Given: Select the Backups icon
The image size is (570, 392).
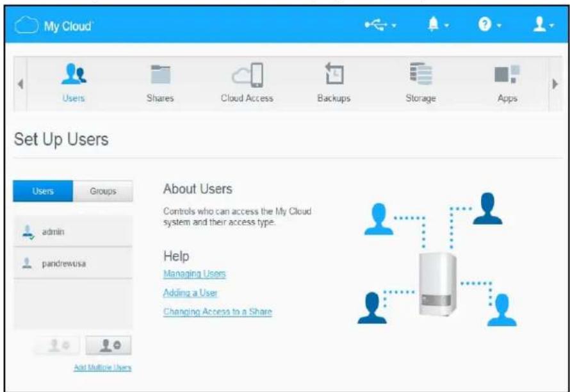Looking at the screenshot, I should (x=334, y=74).
